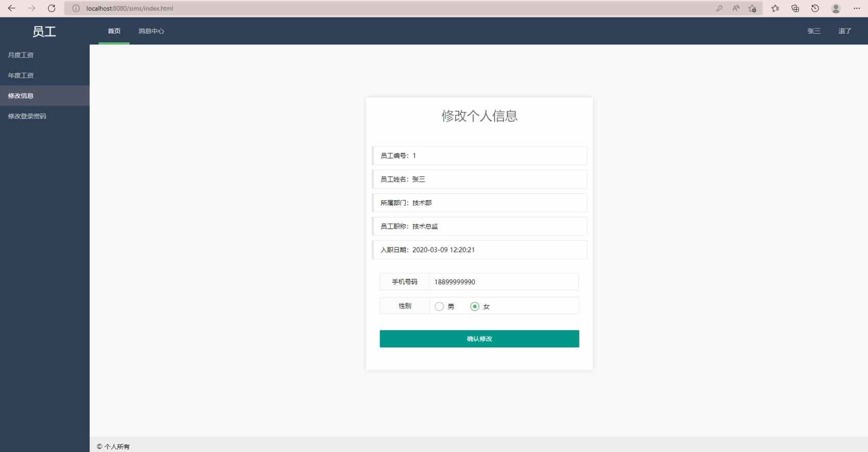Click the 修改个人信息 heading
This screenshot has height=452, width=868.
tap(480, 116)
